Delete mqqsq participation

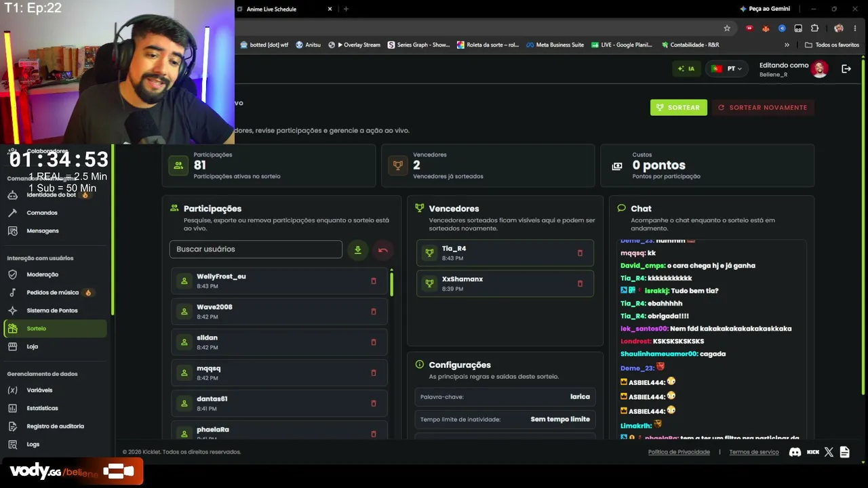pyautogui.click(x=373, y=373)
